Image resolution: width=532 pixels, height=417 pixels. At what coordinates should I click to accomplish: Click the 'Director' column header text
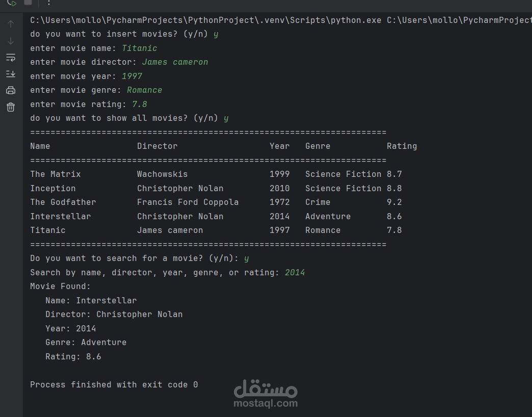tap(157, 146)
